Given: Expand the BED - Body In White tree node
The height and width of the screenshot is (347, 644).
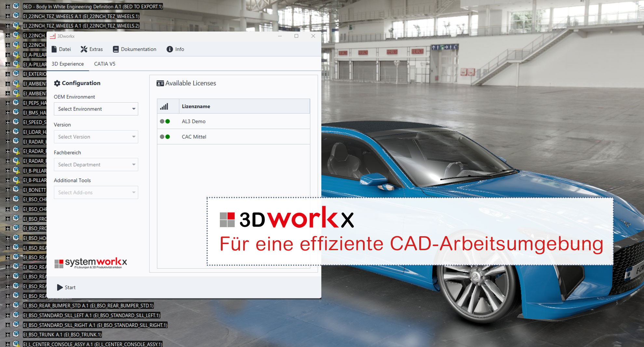Looking at the screenshot, I should point(7,6).
